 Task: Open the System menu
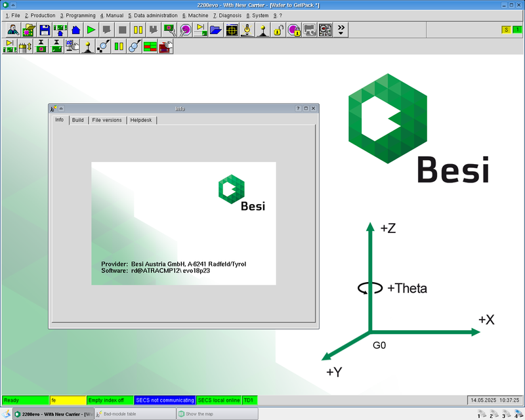coord(257,15)
